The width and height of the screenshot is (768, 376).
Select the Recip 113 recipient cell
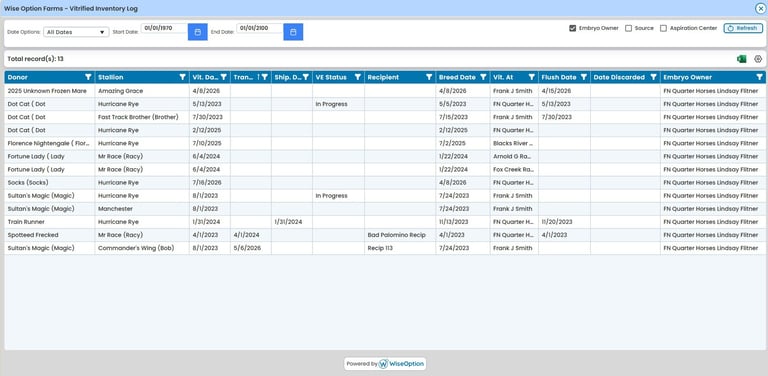point(400,248)
